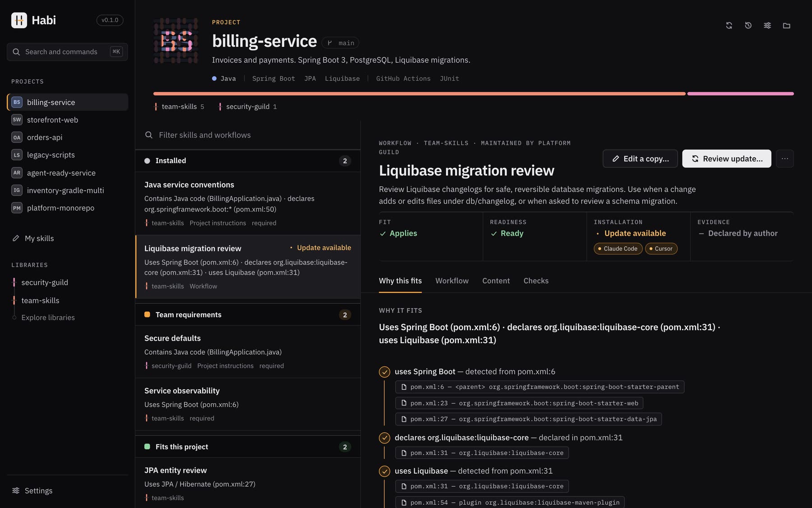Collapse the Fits this project section header
812x508 pixels.
point(248,447)
